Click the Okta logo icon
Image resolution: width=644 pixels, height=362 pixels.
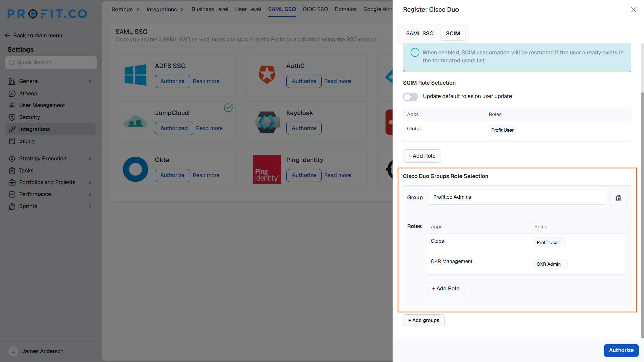[136, 169]
